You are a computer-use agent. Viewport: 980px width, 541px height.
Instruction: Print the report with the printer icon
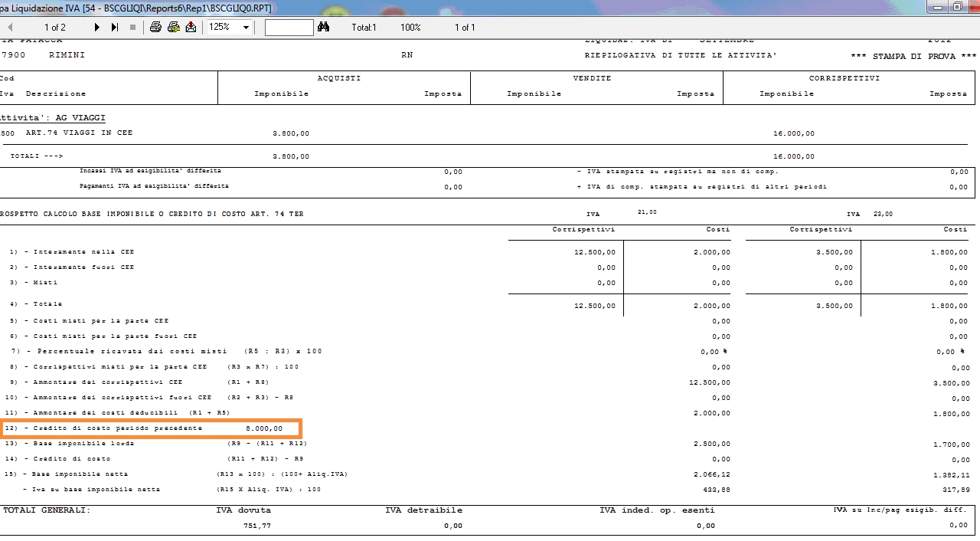pos(155,28)
